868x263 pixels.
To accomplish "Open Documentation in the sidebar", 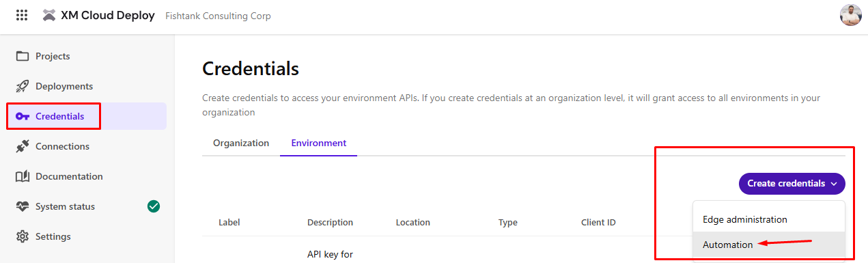I will (x=86, y=176).
